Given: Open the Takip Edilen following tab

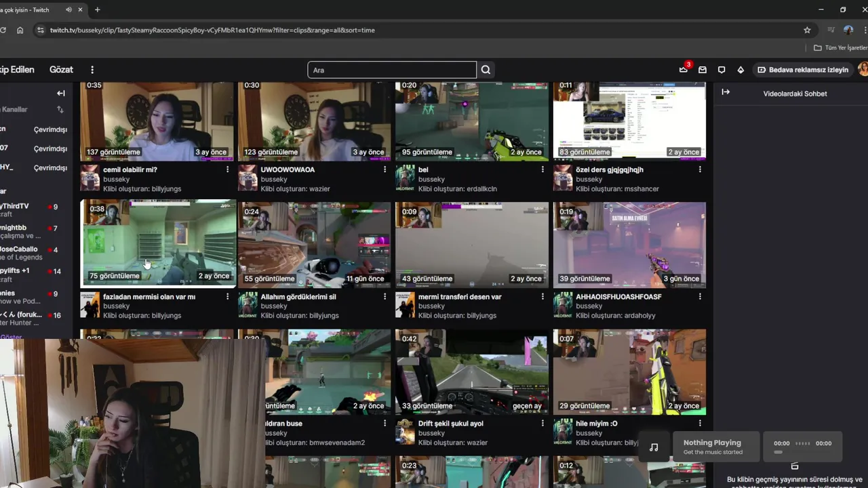Looking at the screenshot, I should point(16,70).
